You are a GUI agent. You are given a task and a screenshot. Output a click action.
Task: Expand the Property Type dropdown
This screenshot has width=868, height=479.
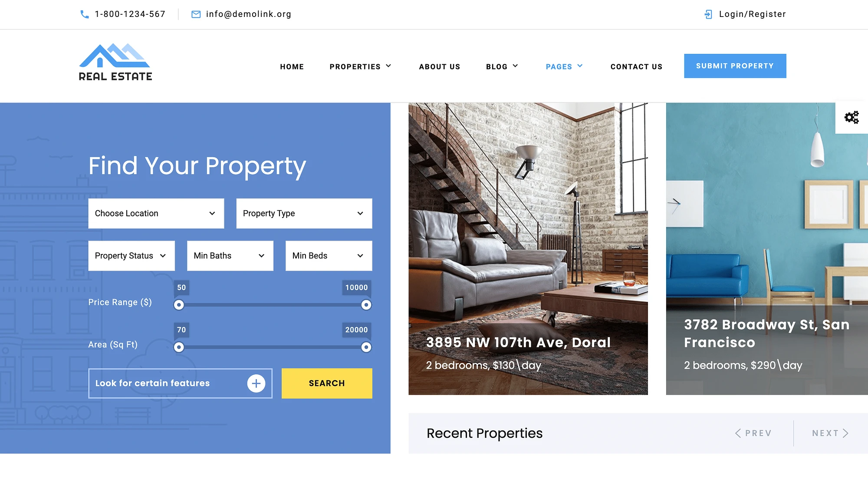point(303,213)
